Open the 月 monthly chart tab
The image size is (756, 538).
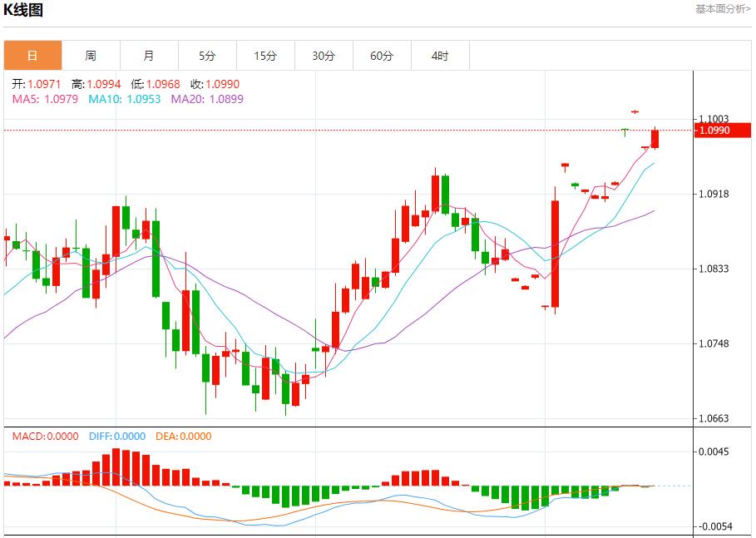pyautogui.click(x=149, y=56)
